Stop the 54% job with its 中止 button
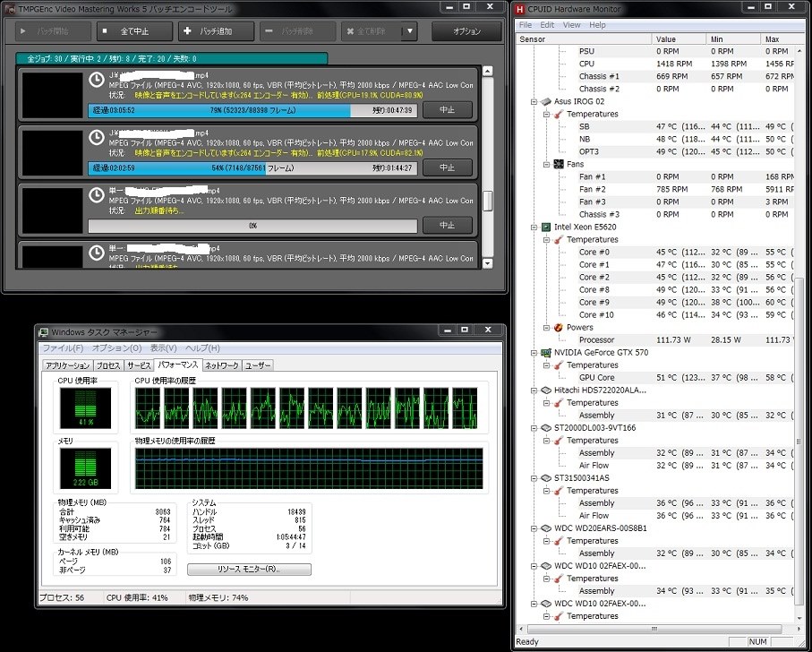The image size is (812, 652). [448, 167]
